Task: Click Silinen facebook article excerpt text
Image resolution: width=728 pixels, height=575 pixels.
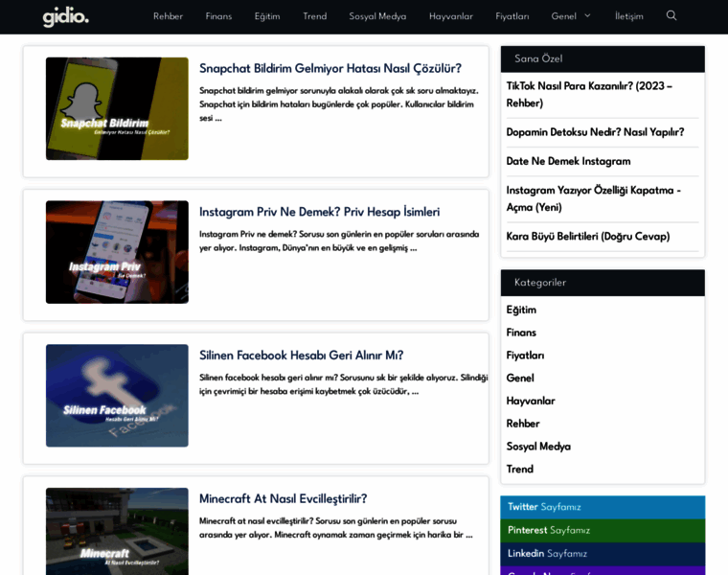Action: [x=344, y=384]
